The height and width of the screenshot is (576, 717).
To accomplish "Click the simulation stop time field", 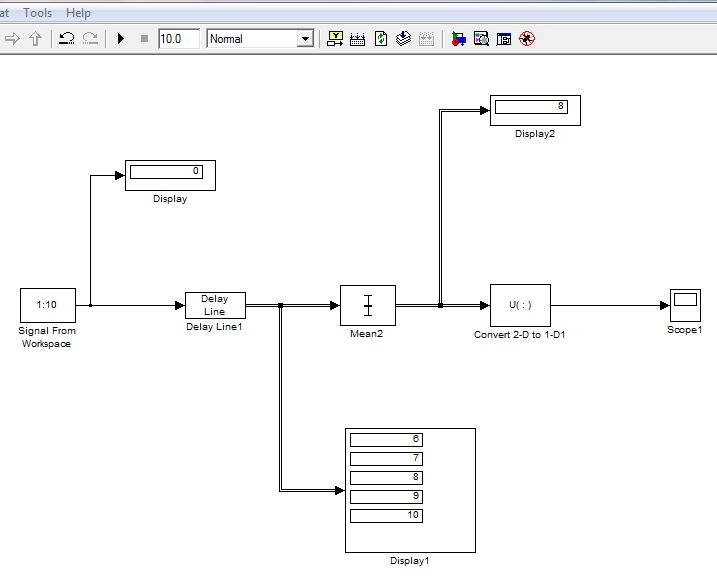I will pos(178,39).
